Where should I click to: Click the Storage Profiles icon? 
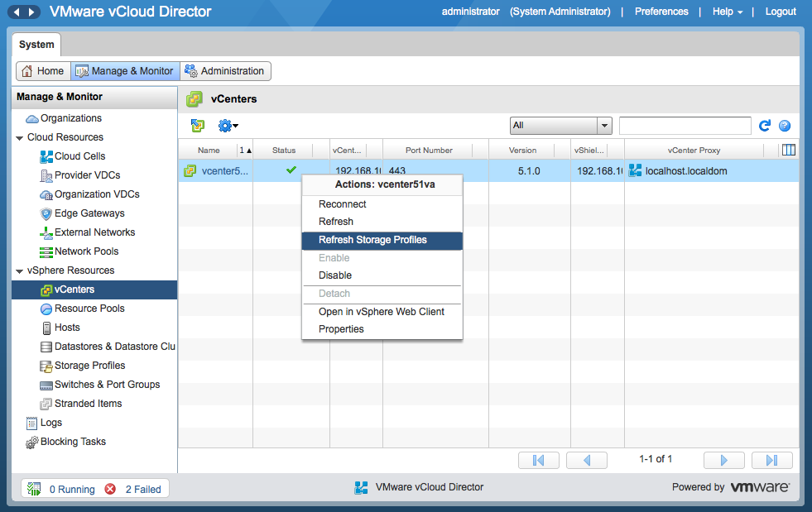pos(46,366)
